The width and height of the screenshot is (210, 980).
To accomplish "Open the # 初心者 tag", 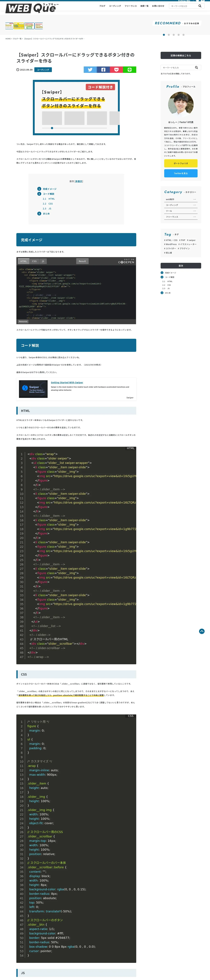I will [x=168, y=253].
